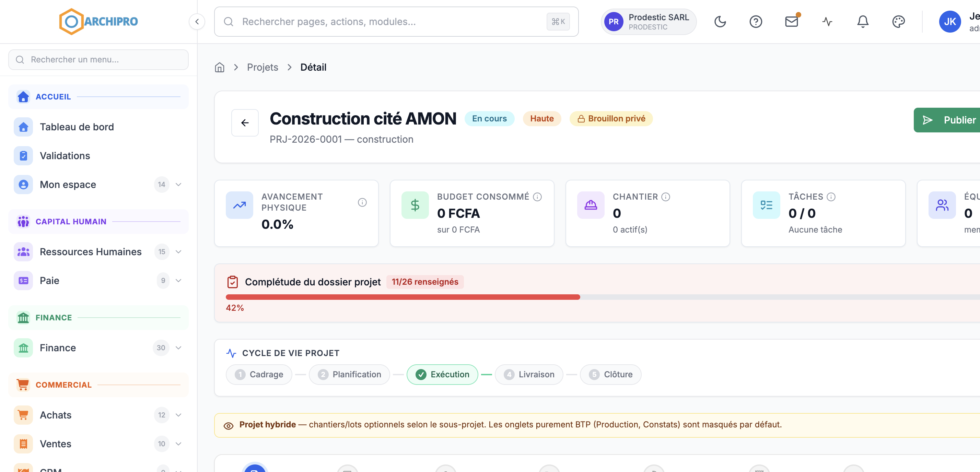Focus the Rechercher un menu field
Viewport: 980px width, 472px height.
98,60
